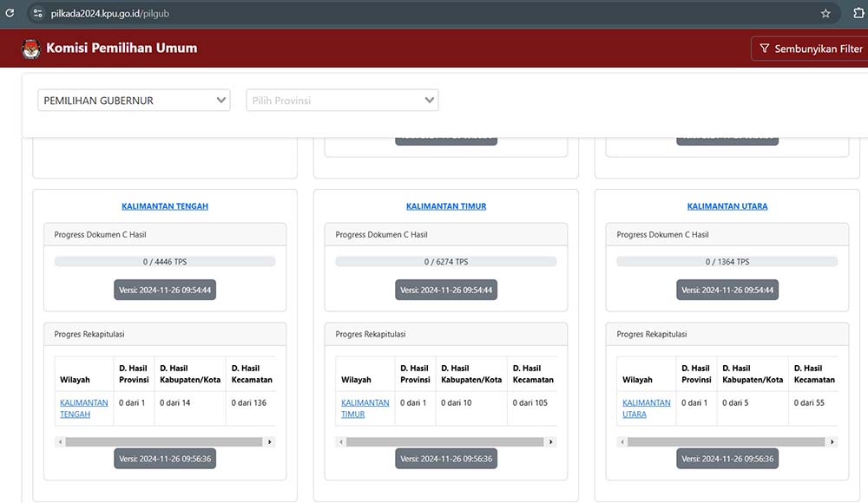Open KALIMANTAN TIMUR card title link

[x=446, y=206]
